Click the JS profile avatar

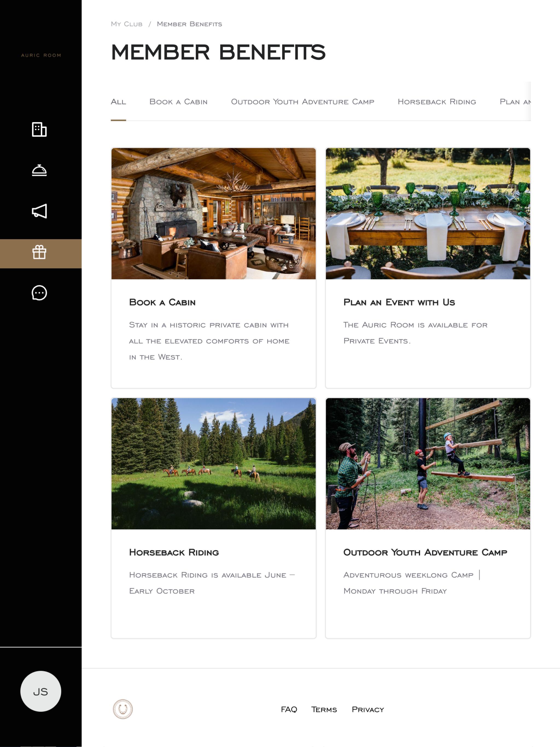tap(40, 691)
